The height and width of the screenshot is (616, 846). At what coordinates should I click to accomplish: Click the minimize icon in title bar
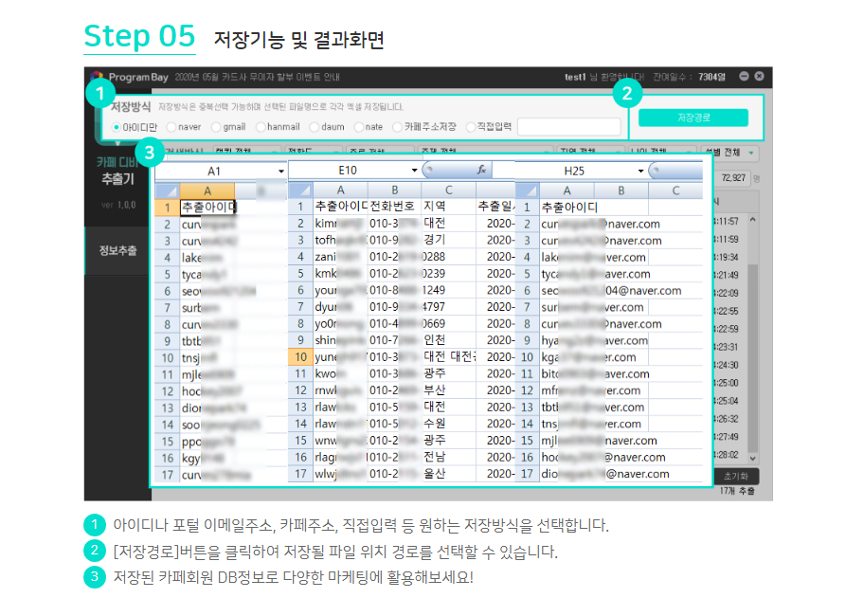click(744, 76)
